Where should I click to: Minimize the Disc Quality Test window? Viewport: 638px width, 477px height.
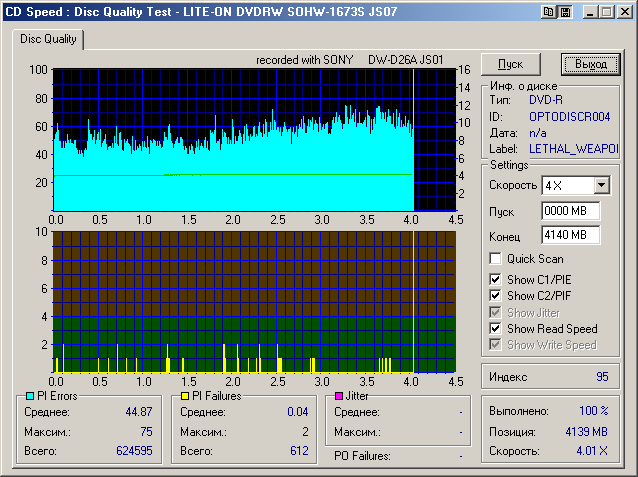point(591,12)
